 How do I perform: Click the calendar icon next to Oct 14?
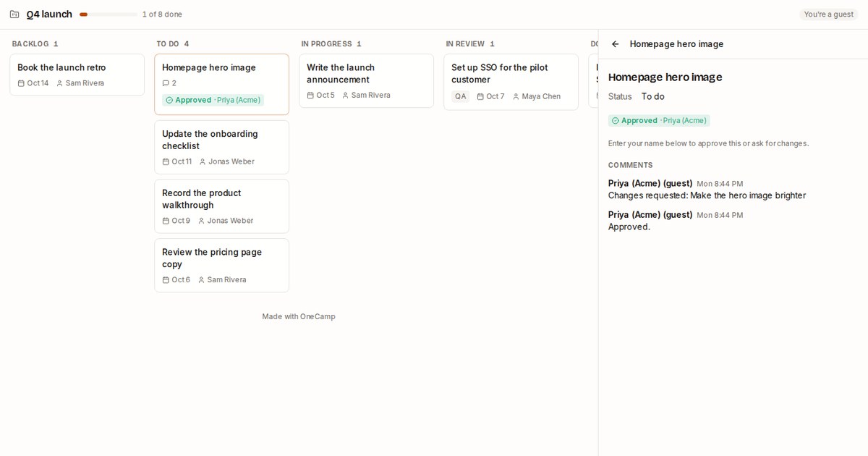tap(21, 83)
